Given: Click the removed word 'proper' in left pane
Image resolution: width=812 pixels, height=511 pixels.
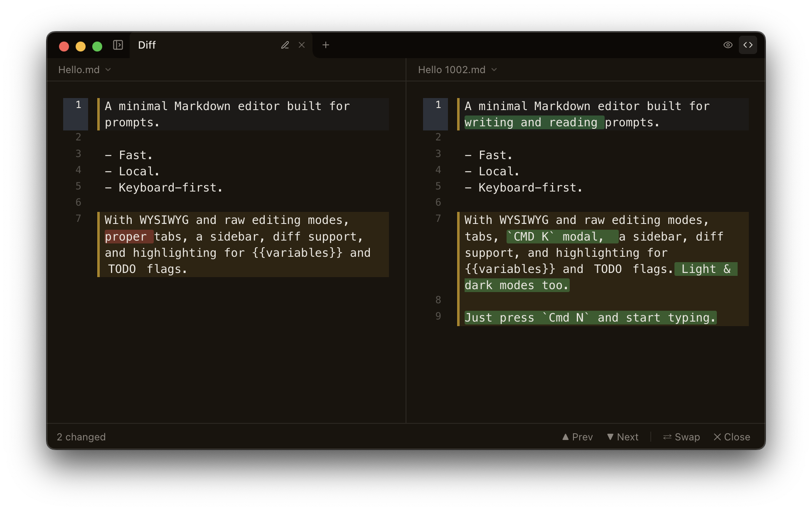Looking at the screenshot, I should (126, 237).
